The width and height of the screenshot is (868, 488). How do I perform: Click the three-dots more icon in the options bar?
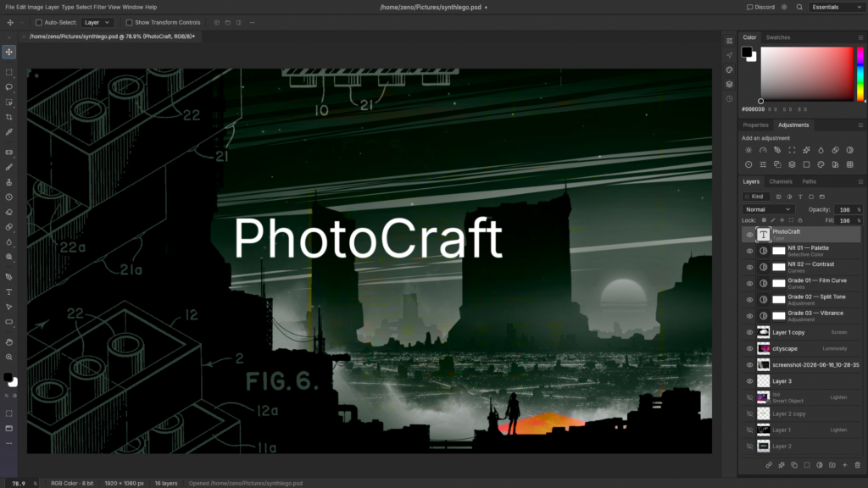(252, 23)
